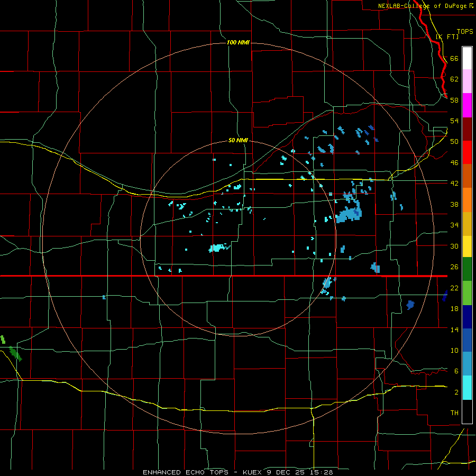Click the 34 value on the legend
The width and height of the screenshot is (476, 476).
point(454,225)
